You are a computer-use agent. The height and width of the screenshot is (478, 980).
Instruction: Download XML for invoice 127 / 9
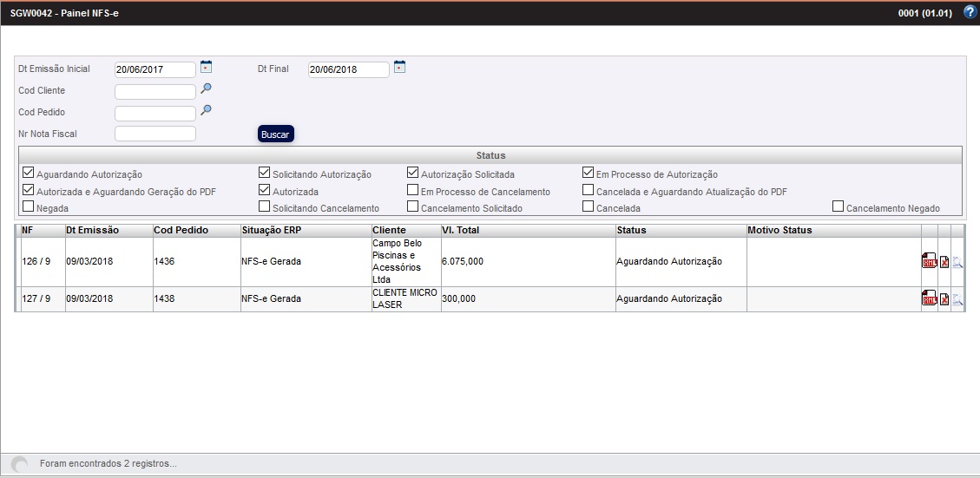pyautogui.click(x=929, y=300)
